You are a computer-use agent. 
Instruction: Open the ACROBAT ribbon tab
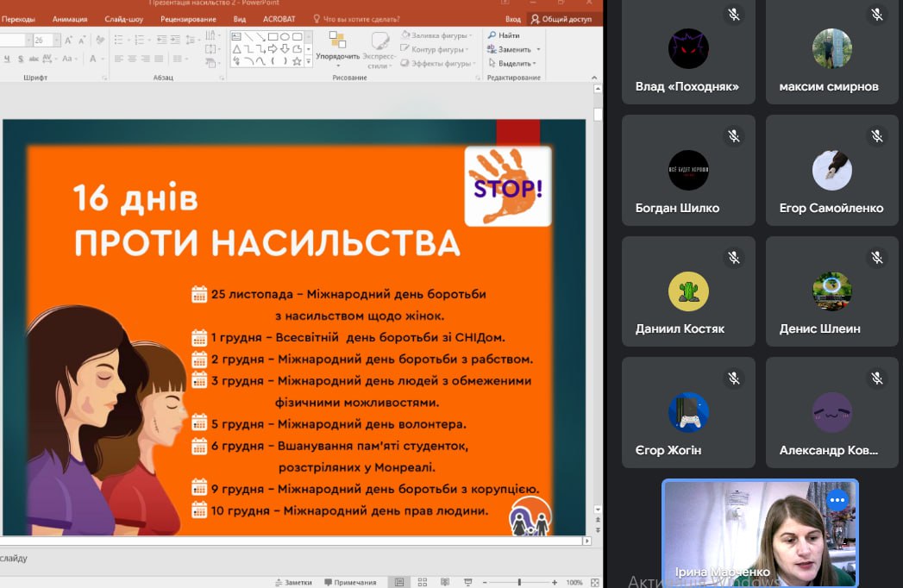[279, 19]
